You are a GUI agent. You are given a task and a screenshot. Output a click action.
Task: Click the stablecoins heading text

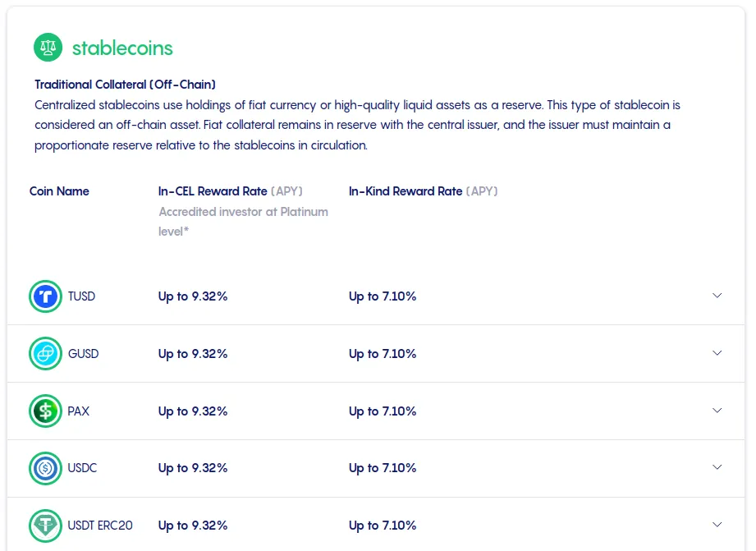122,48
